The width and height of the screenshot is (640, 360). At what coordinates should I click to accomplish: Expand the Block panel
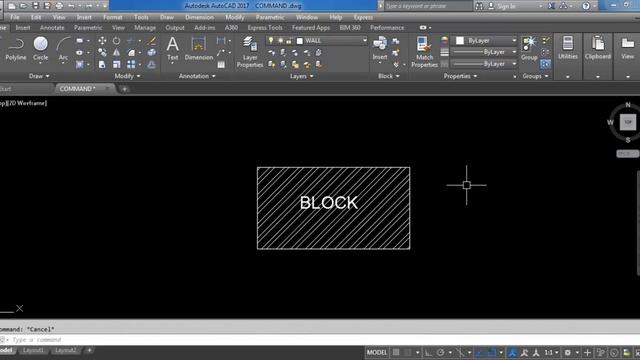(x=389, y=76)
